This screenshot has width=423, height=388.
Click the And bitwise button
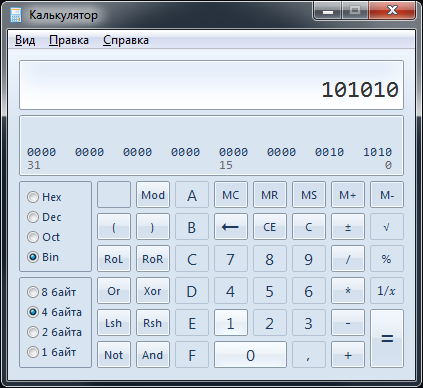click(x=153, y=355)
